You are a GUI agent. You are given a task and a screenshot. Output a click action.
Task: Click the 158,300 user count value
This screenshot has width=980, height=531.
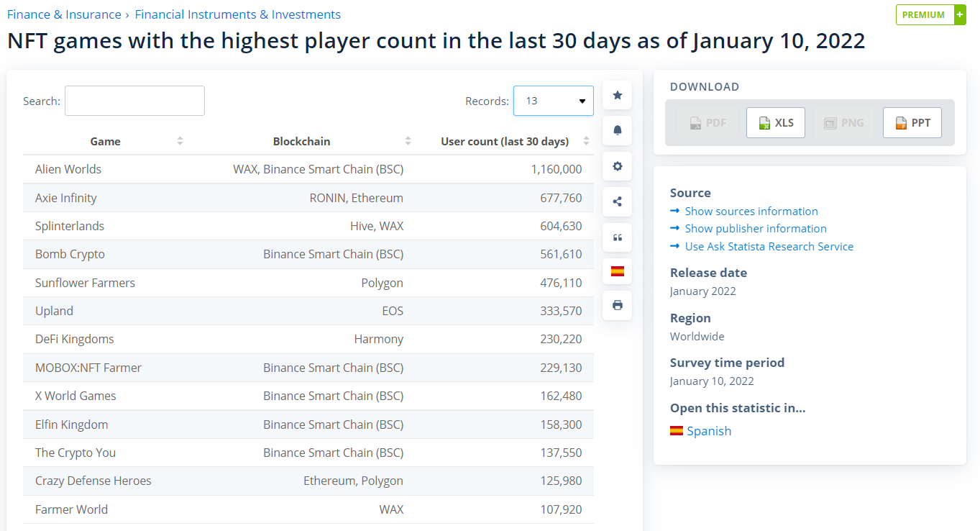coord(561,425)
